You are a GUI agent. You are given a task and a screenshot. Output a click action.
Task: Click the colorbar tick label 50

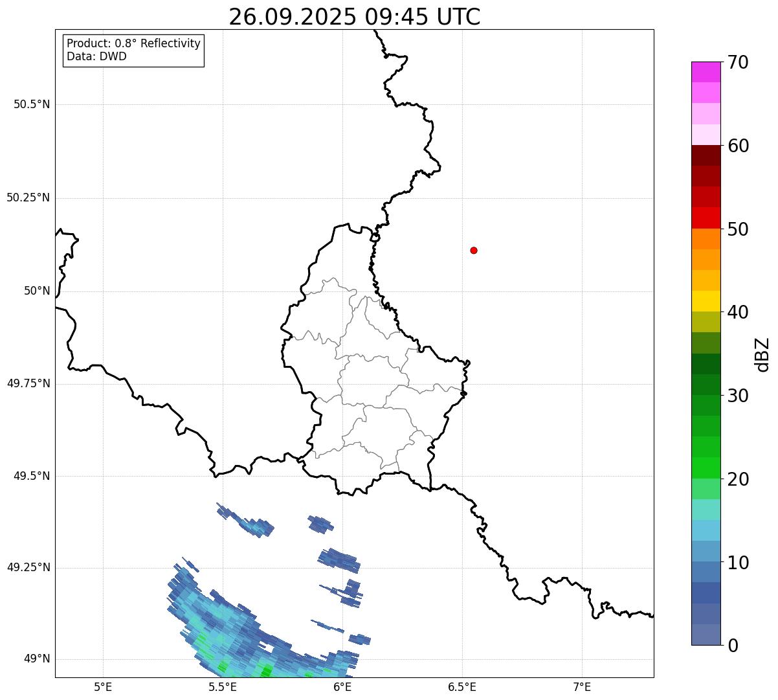coord(738,229)
